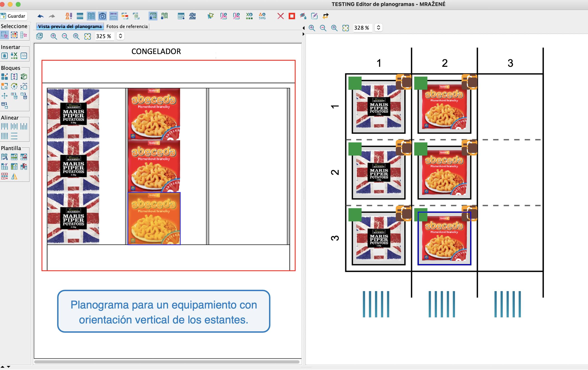
Task: Click the four-arrow move icon in Bloques
Action: pos(4,96)
